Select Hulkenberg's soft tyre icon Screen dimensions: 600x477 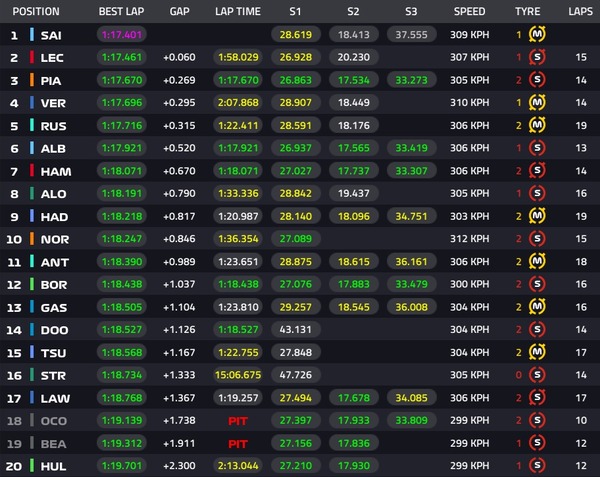tap(536, 466)
